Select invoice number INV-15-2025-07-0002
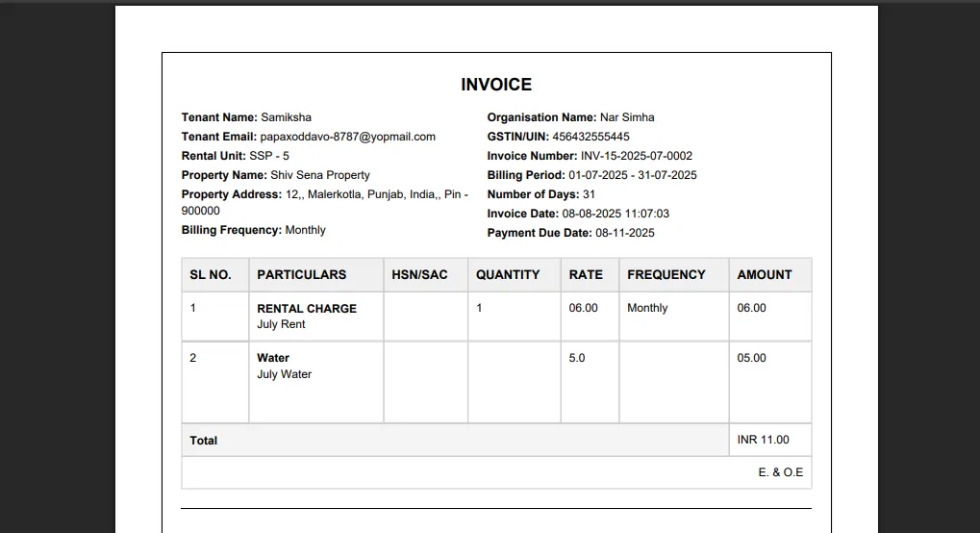This screenshot has width=980, height=533. click(637, 156)
